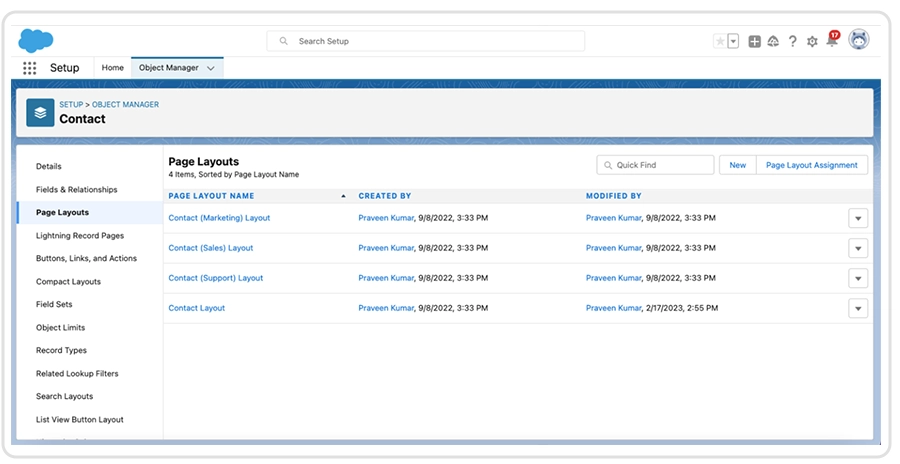Click the Page Layout Assignment button
Screen dimensions: 900x464
click(x=811, y=165)
